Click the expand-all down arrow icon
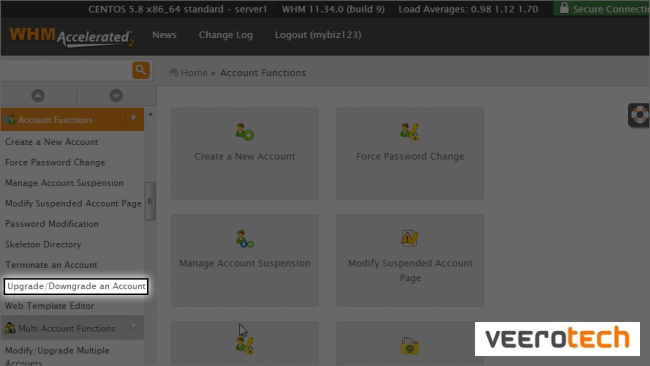Viewport: 650px width, 366px height. [x=116, y=96]
